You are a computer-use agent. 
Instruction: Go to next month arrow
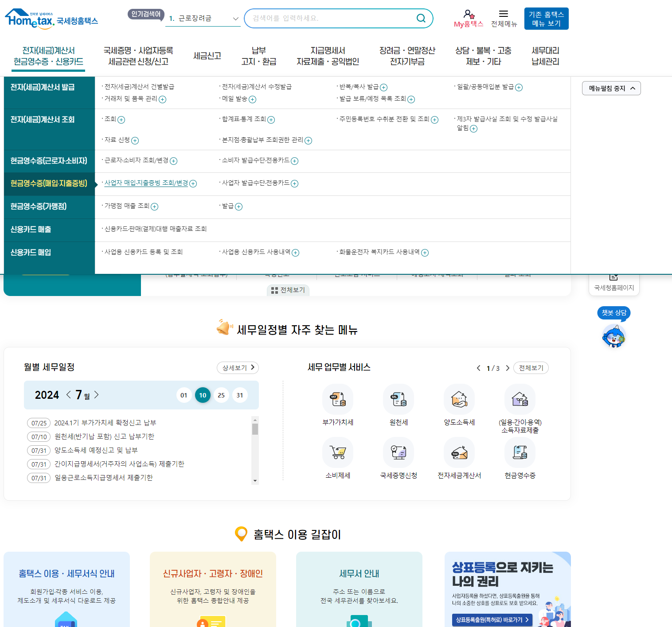click(96, 395)
